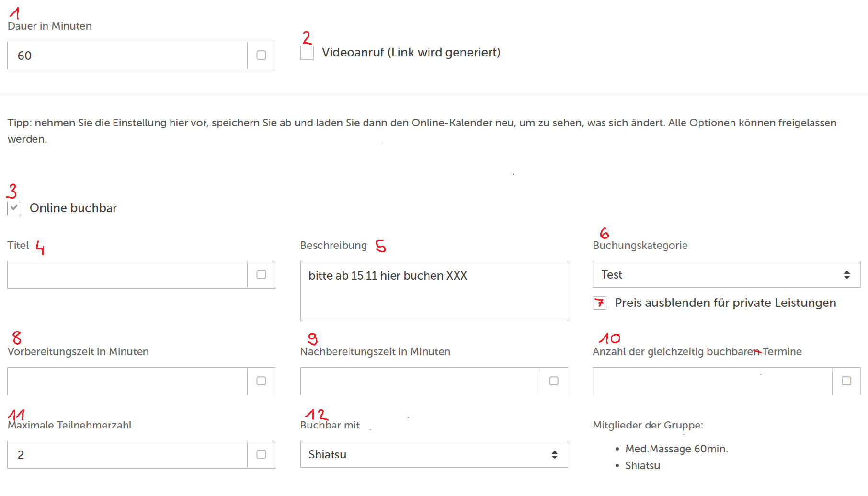Click the Nachbereitungszeit in Minuten input

(x=420, y=381)
